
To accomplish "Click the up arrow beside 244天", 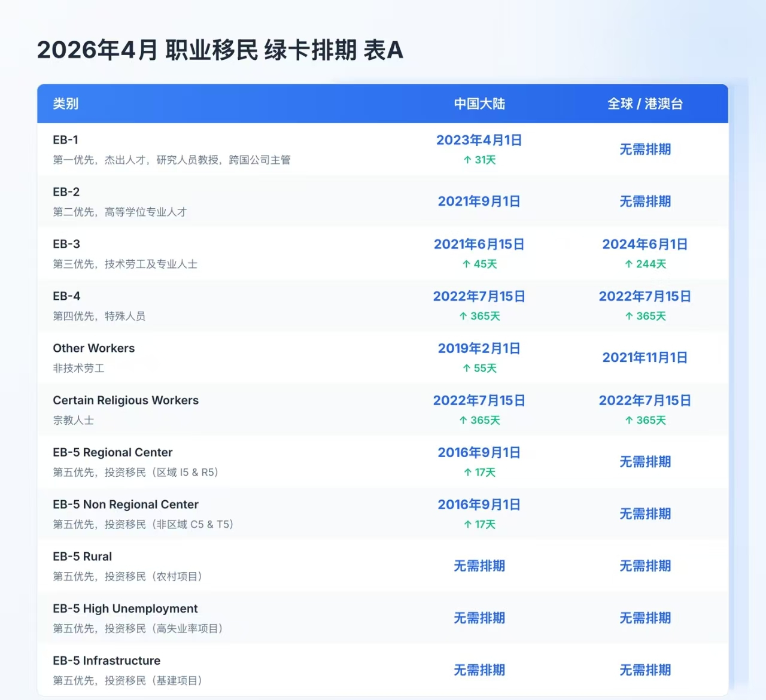I will click(x=628, y=264).
